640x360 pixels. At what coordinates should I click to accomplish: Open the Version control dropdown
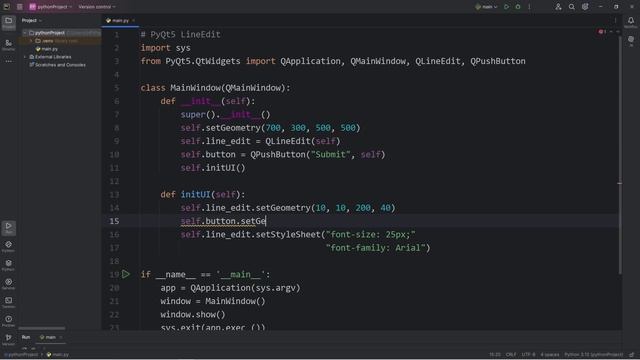(x=97, y=7)
